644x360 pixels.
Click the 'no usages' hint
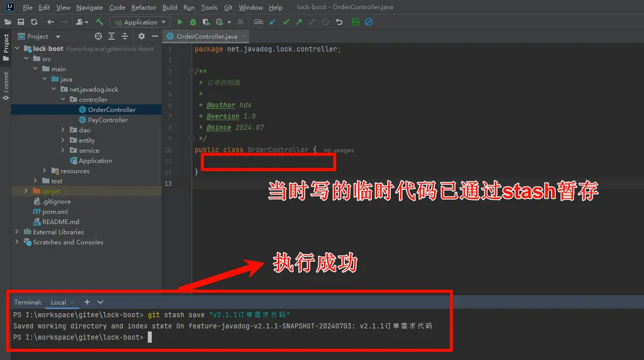[x=338, y=150]
